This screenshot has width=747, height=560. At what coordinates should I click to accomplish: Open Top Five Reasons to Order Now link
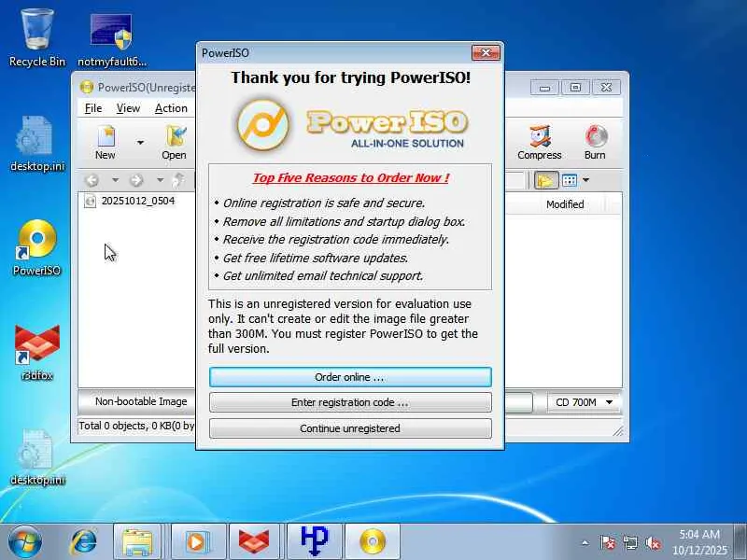pos(351,178)
